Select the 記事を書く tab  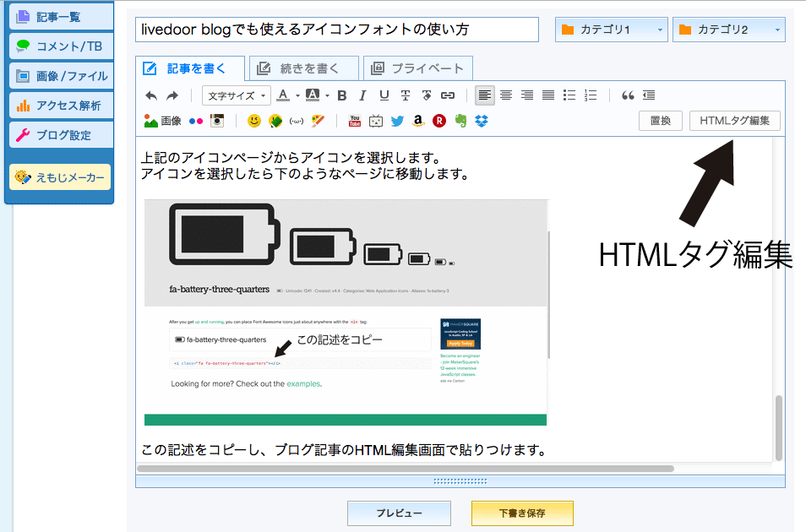click(x=190, y=68)
